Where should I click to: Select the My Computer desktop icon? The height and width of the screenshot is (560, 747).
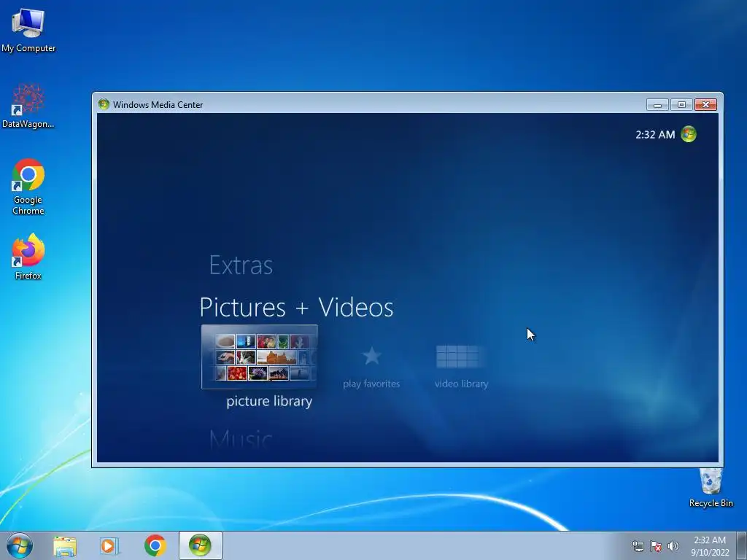[x=28, y=31]
